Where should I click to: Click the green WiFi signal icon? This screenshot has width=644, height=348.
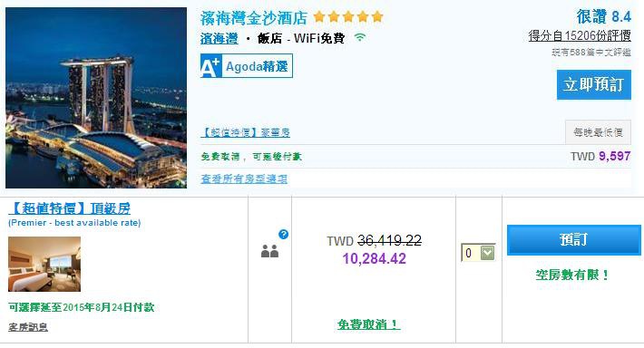pyautogui.click(x=360, y=37)
